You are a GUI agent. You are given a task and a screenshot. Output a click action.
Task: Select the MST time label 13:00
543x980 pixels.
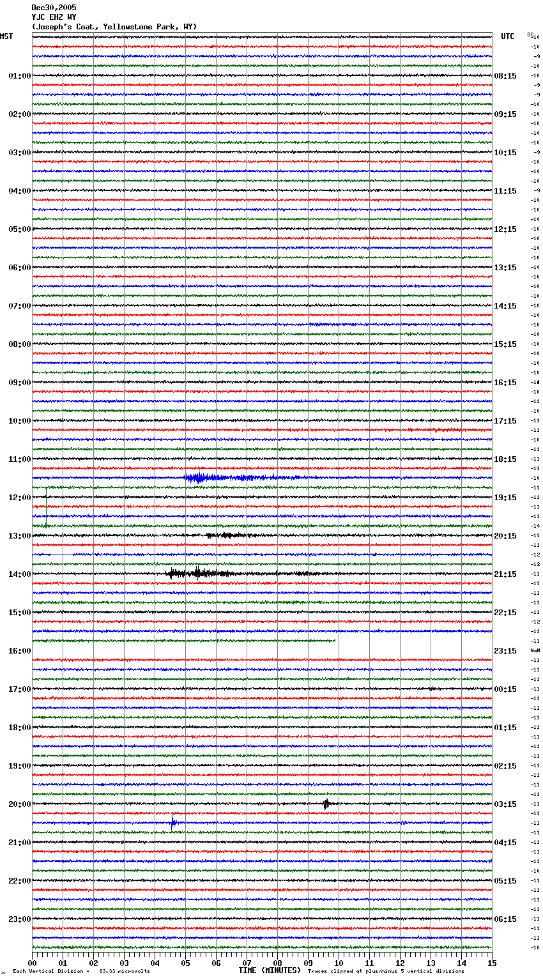point(20,536)
